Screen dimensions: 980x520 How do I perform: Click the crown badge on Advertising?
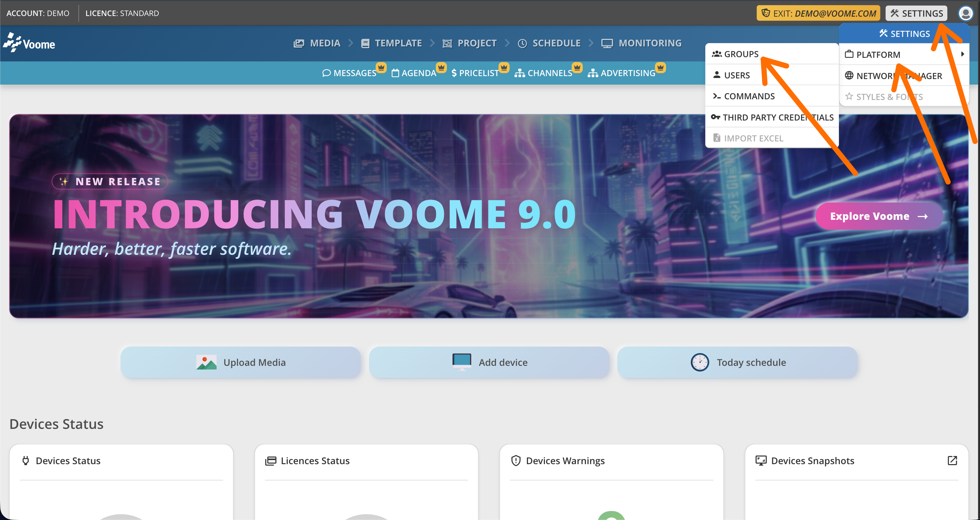pyautogui.click(x=661, y=67)
